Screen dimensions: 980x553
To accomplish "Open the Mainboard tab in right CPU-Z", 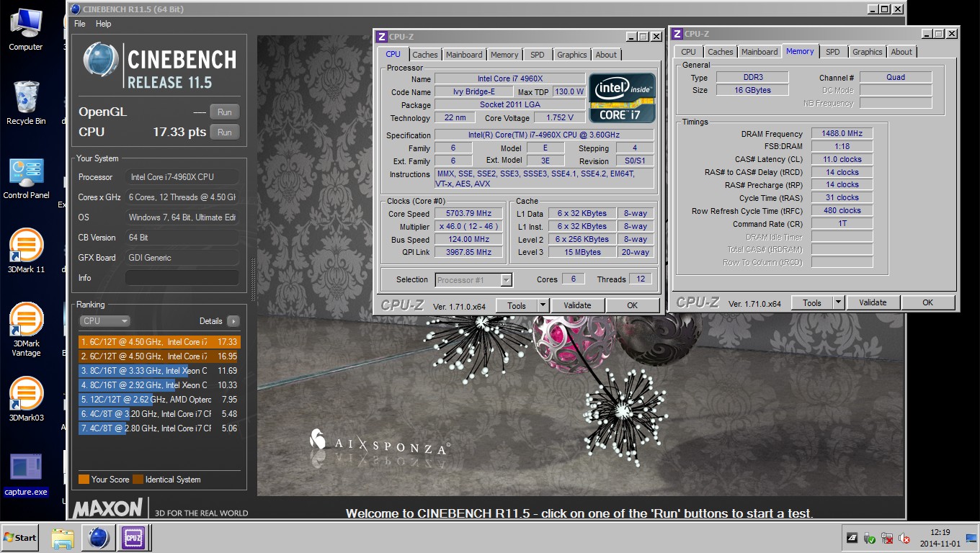I will click(759, 52).
